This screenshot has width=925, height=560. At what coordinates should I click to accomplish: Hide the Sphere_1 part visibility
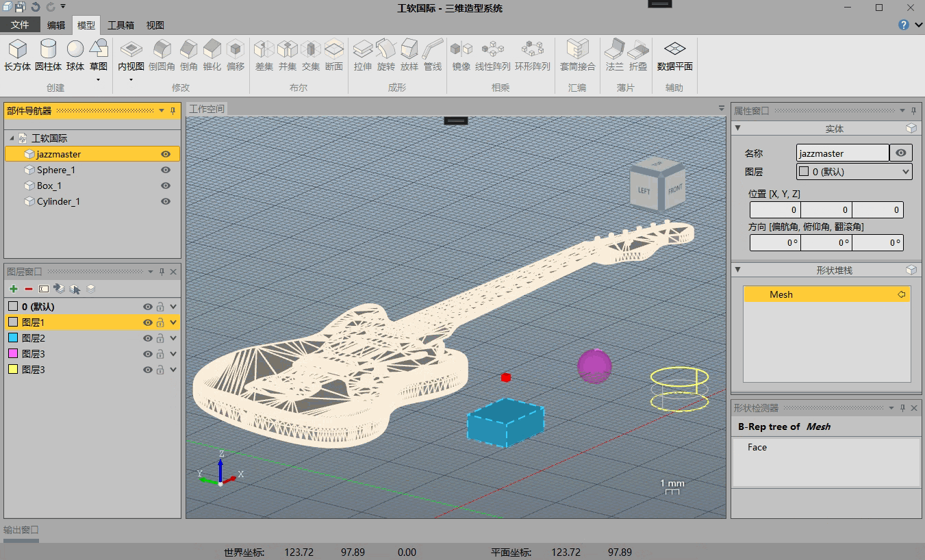coord(166,170)
